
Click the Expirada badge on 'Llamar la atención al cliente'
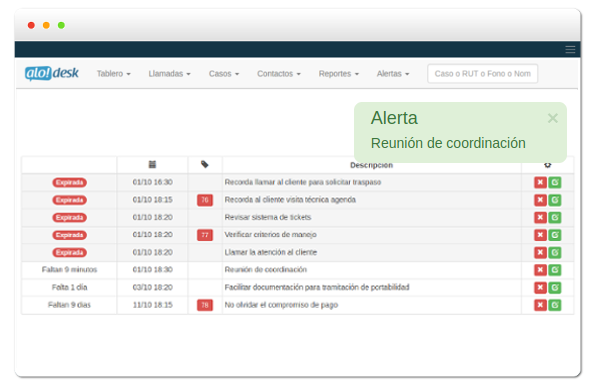(70, 253)
